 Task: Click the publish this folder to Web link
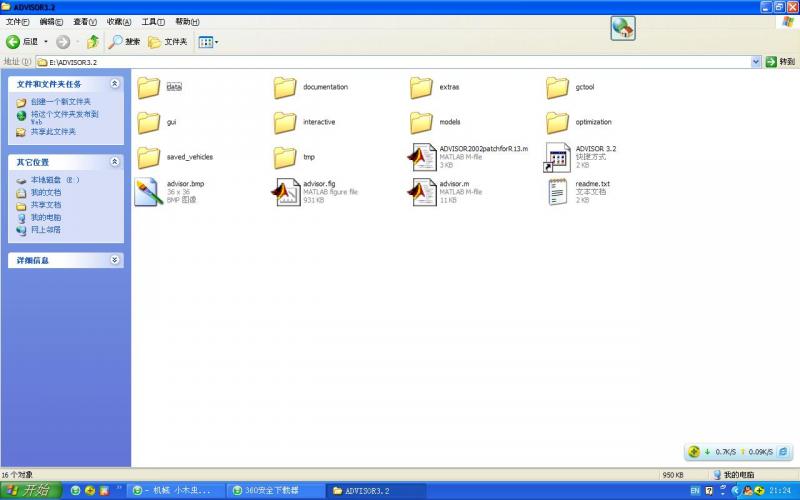[64, 117]
